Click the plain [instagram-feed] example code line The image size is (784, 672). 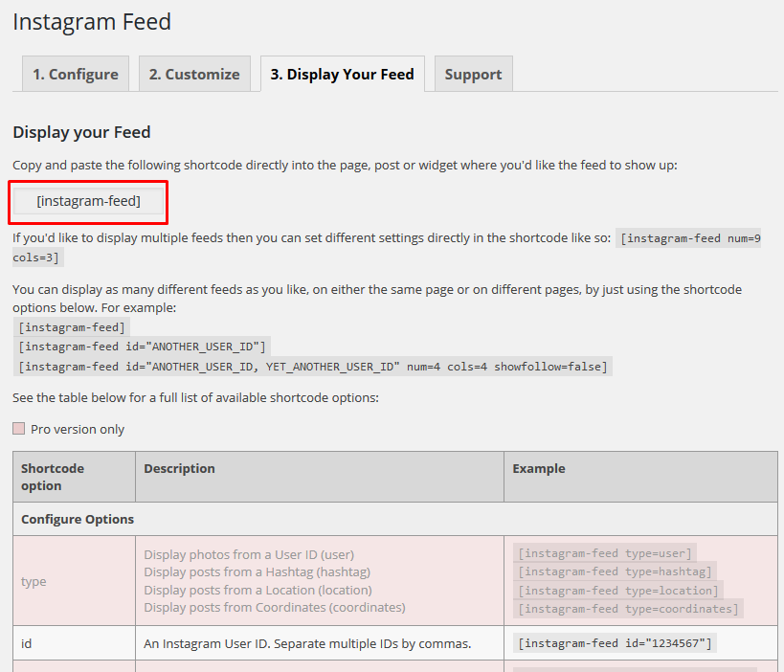pos(73,327)
